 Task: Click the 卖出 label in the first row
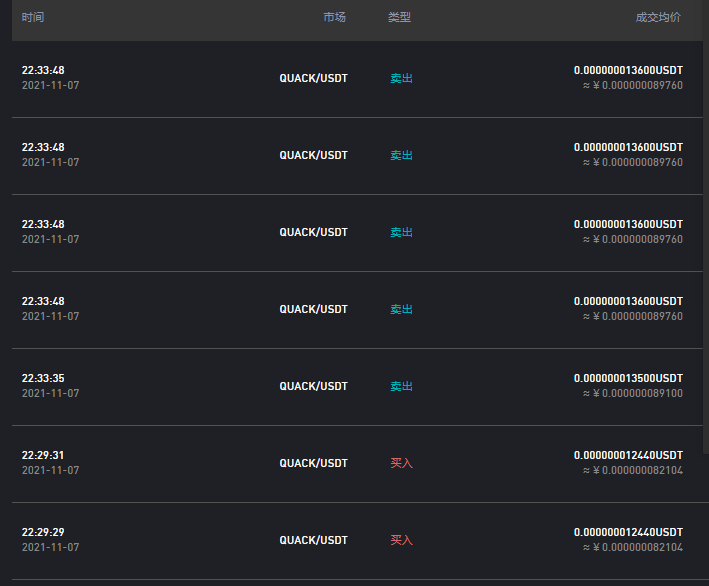pyautogui.click(x=402, y=78)
